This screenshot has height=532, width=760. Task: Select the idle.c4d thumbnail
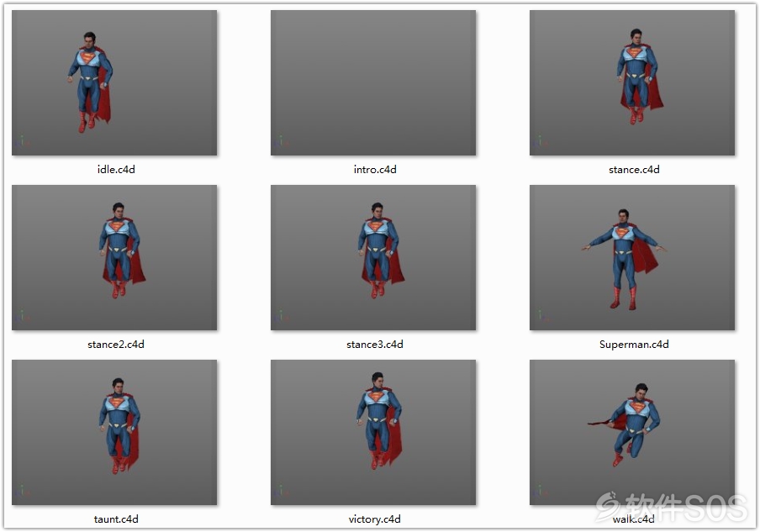(x=114, y=83)
